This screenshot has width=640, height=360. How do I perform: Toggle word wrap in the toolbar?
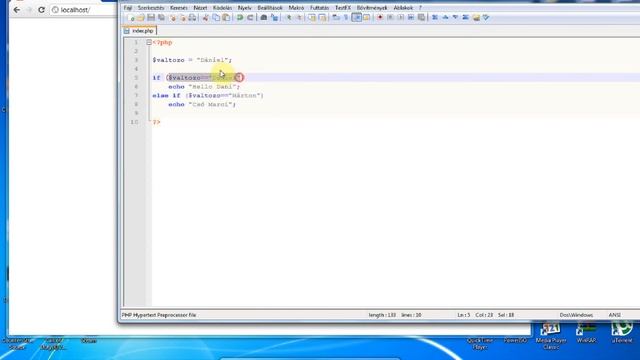(x=336, y=18)
